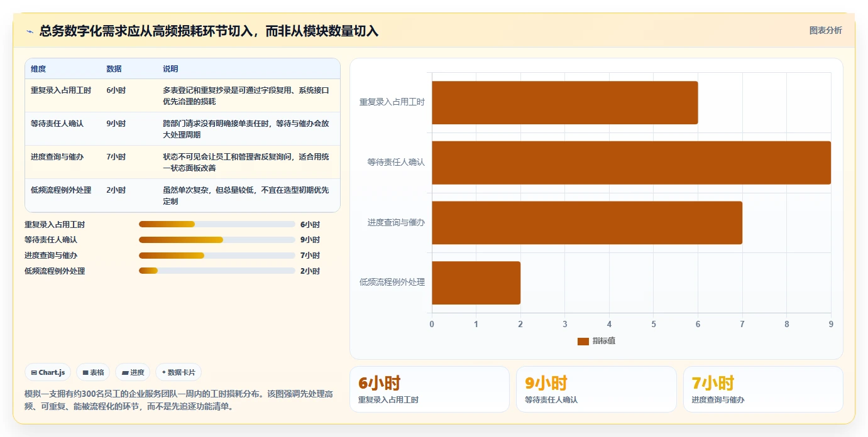868x437 pixels.
Task: Click the footer paragraph starting 模拟一支拥有约300名员工
Action: [x=179, y=400]
